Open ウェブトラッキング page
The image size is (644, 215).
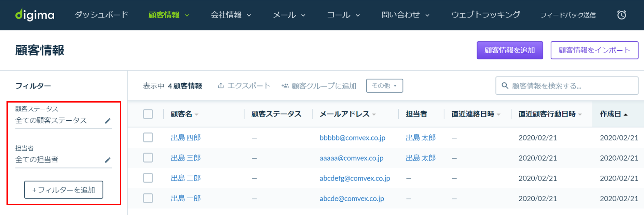coord(485,15)
